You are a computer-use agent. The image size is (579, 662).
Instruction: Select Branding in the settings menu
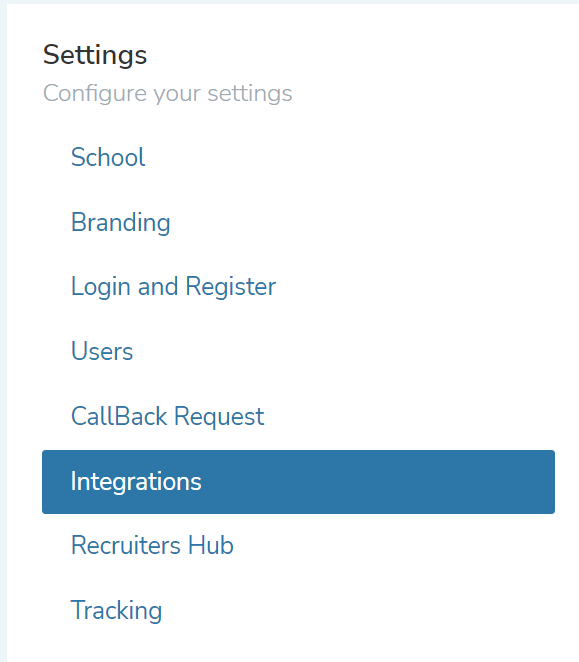pyautogui.click(x=298, y=222)
